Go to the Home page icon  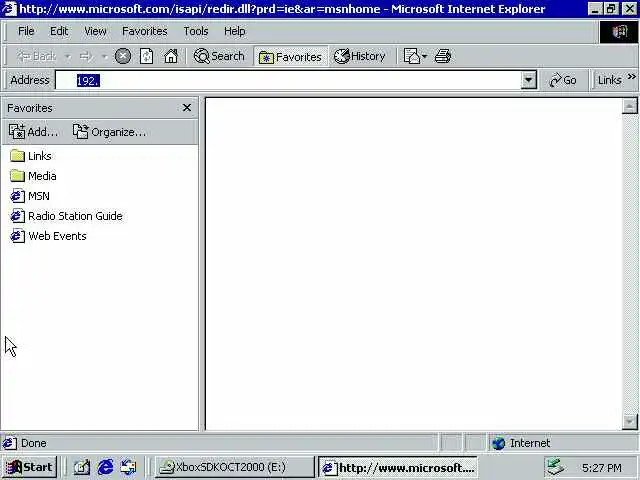[171, 56]
